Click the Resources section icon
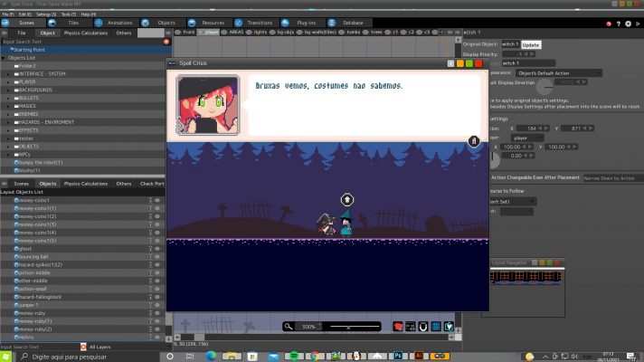 pyautogui.click(x=192, y=23)
